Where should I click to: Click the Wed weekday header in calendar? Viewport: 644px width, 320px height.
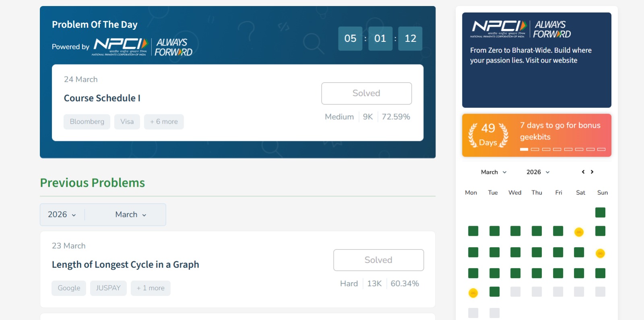tap(515, 192)
